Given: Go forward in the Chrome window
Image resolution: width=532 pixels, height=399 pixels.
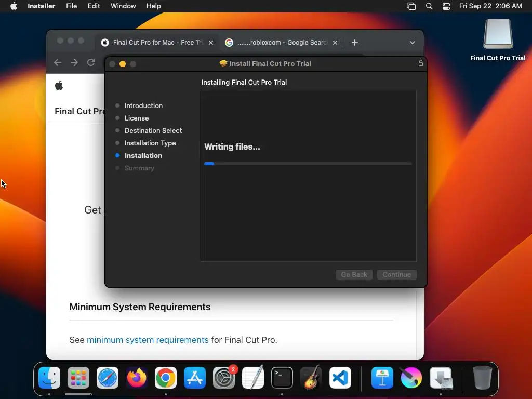Looking at the screenshot, I should tap(74, 62).
